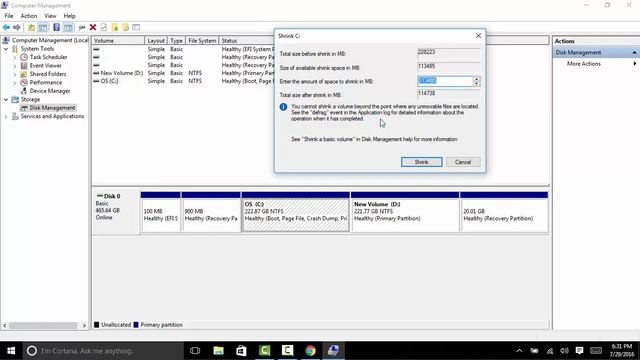640x360 pixels.
Task: Select the OS (C:) partition block
Action: click(x=296, y=212)
